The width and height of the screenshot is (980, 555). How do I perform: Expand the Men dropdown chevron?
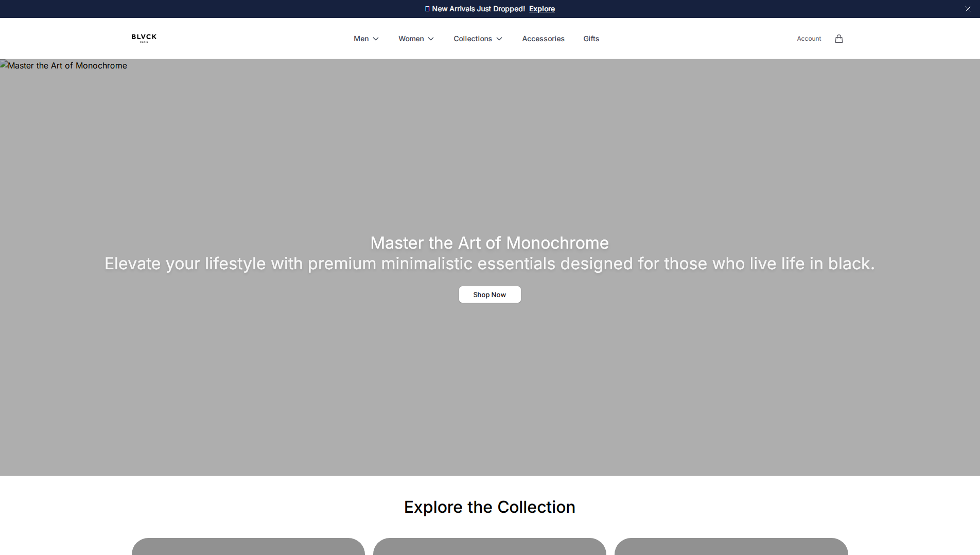[x=376, y=39]
